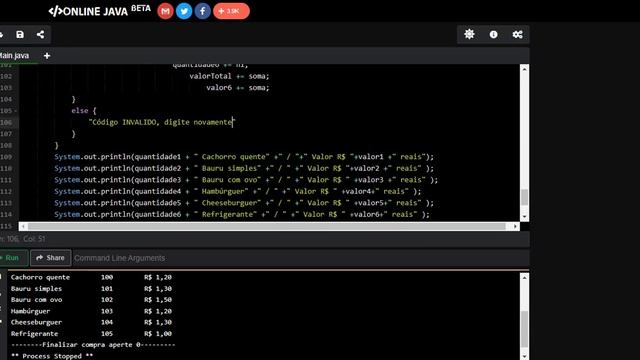640x360 pixels.
Task: Click the println line with "Hambúrguer"
Action: tap(238, 191)
